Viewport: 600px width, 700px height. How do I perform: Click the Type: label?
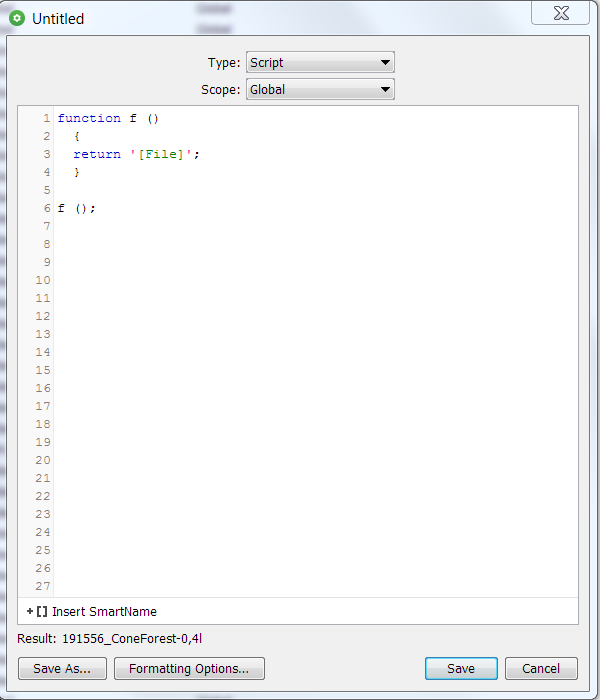pos(224,62)
